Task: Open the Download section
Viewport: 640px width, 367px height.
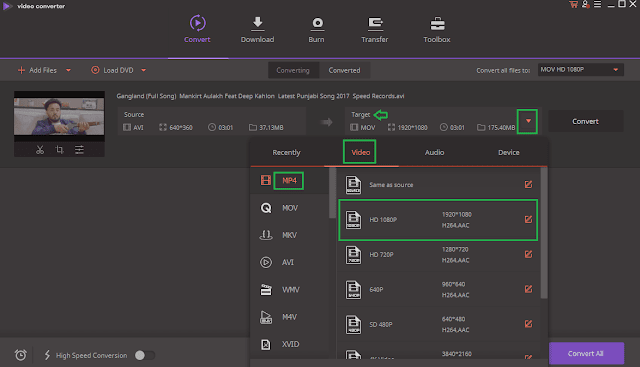Action: [257, 29]
